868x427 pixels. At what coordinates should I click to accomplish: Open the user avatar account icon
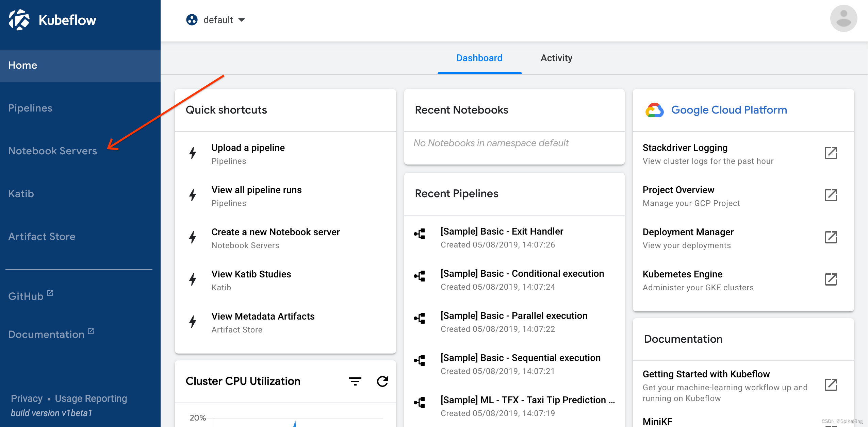point(844,18)
